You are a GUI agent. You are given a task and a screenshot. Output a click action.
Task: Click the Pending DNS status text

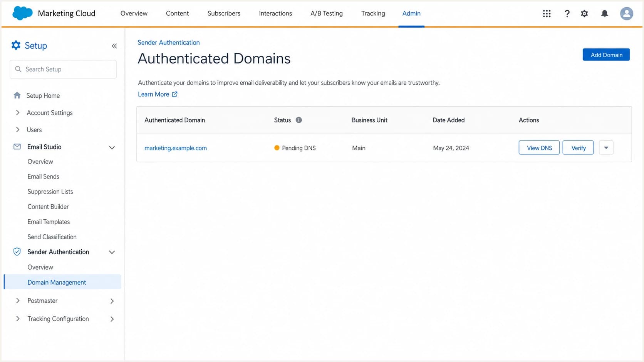click(x=299, y=148)
